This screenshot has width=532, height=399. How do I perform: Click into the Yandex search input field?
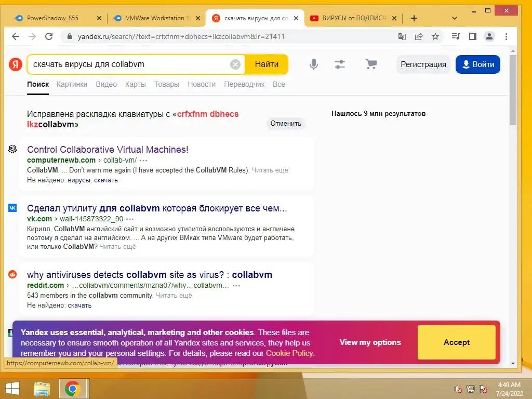pos(130,64)
